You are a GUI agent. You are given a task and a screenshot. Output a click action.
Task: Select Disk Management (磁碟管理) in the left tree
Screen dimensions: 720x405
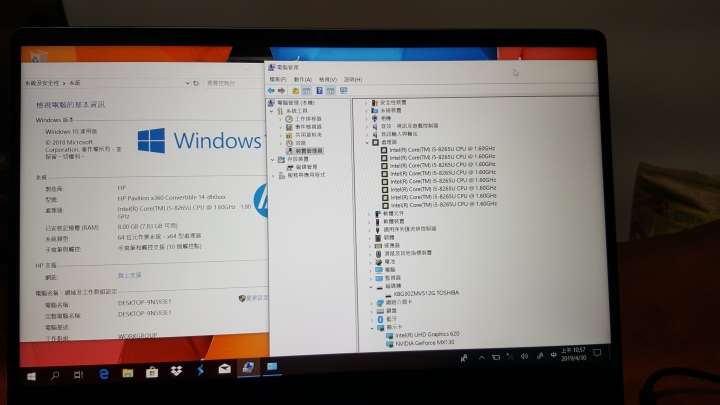pyautogui.click(x=307, y=167)
